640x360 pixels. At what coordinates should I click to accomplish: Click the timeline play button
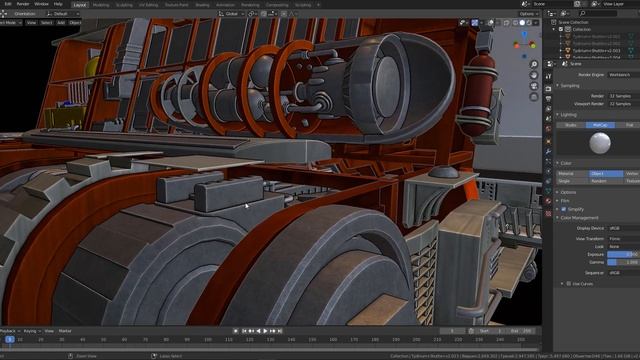[265, 331]
